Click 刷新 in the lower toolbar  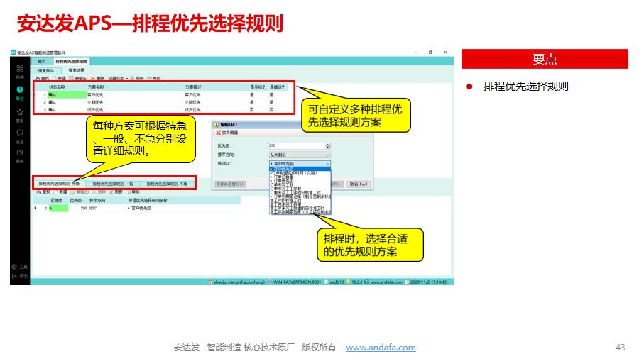tap(116, 192)
